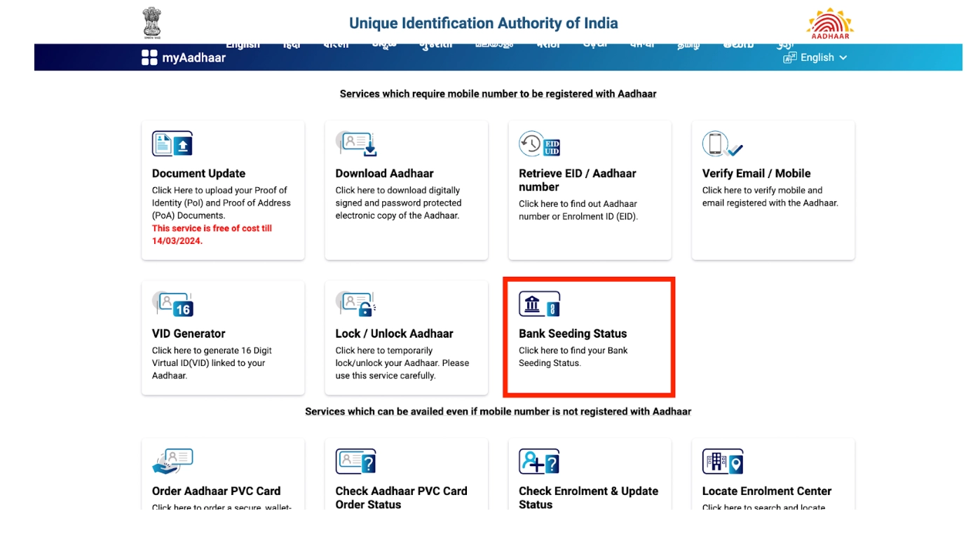Open the Check Aadhaar PVC Card Order Status title
This screenshot has width=980, height=558.
tap(401, 498)
